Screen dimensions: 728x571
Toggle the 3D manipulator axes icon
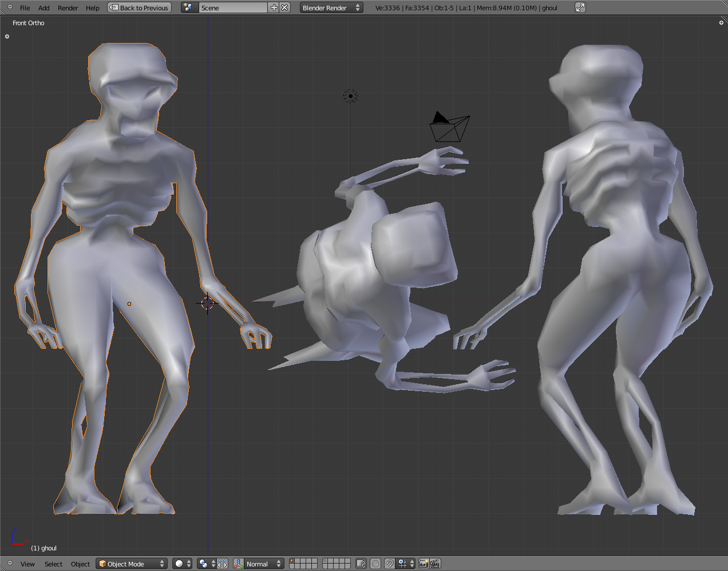pos(239,564)
